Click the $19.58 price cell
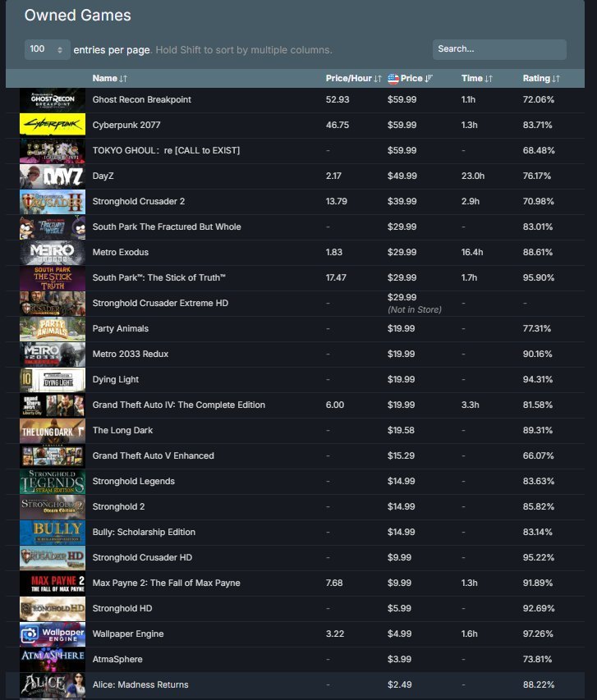Viewport: 597px width, 700px height. pyautogui.click(x=401, y=430)
